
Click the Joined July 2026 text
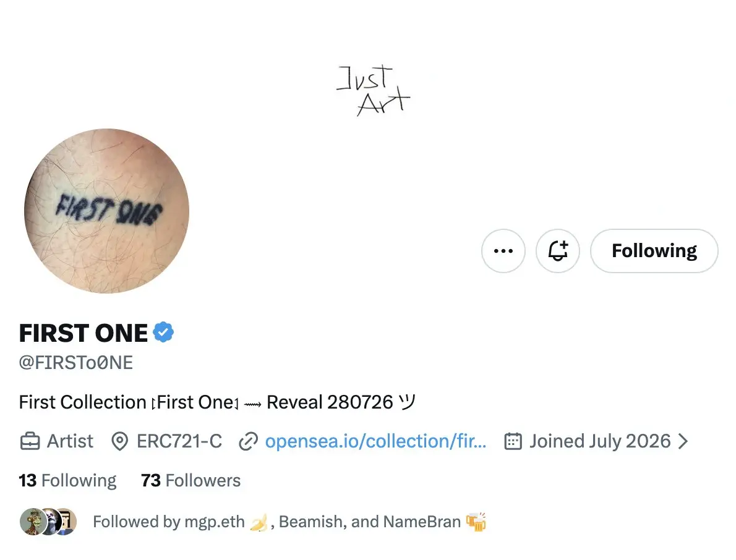pos(600,441)
